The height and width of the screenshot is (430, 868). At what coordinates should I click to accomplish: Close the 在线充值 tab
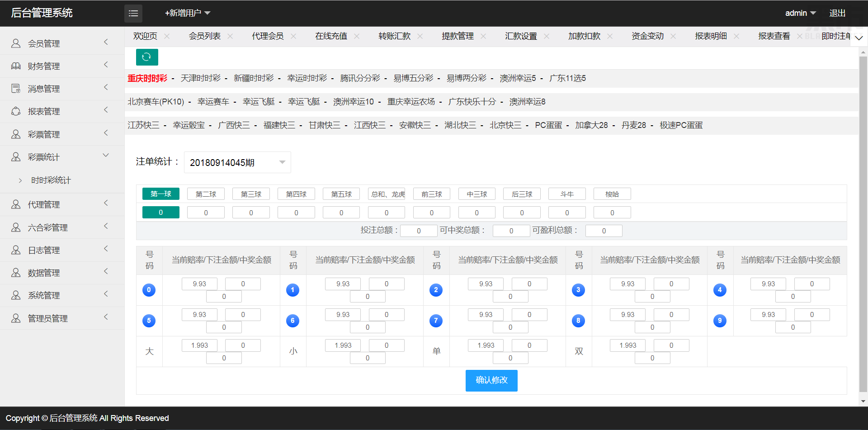(x=357, y=36)
